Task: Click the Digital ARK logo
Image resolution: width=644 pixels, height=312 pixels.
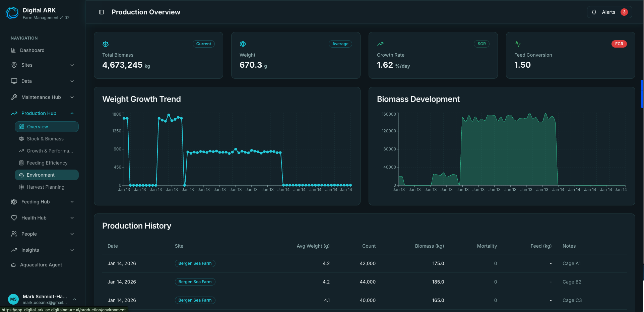Action: click(12, 13)
